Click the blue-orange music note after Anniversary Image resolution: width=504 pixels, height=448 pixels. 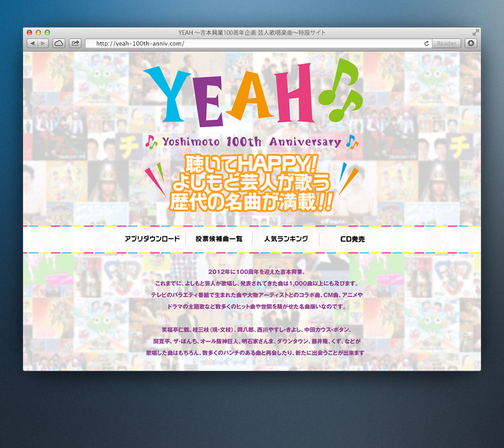[352, 142]
